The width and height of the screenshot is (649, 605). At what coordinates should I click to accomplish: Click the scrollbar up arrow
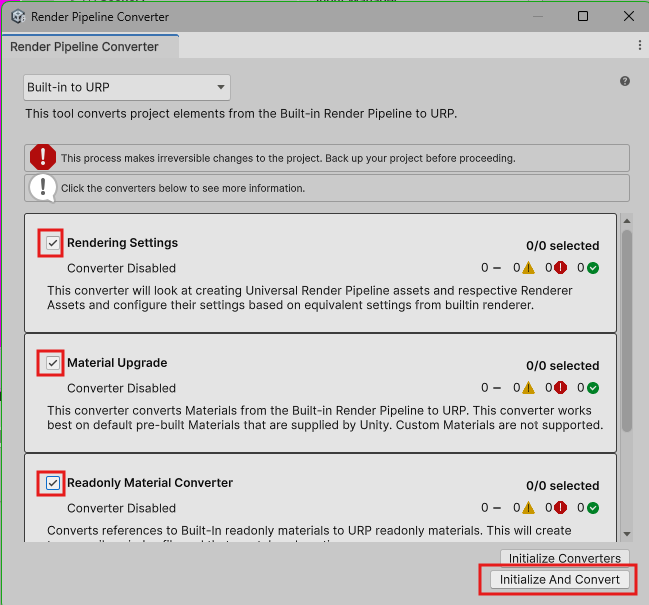627,221
